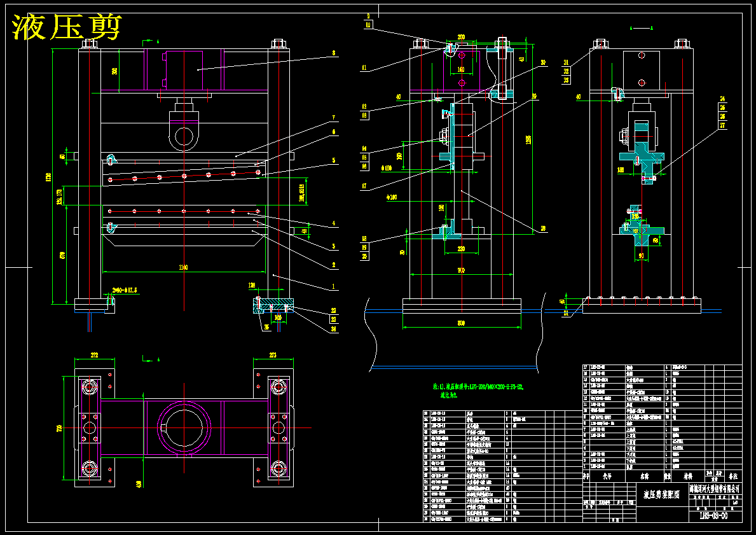Select the 200 dimension atop the side view

(x=461, y=37)
